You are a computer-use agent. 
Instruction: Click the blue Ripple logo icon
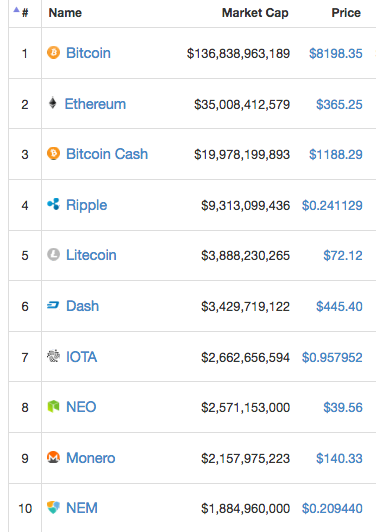coord(53,204)
